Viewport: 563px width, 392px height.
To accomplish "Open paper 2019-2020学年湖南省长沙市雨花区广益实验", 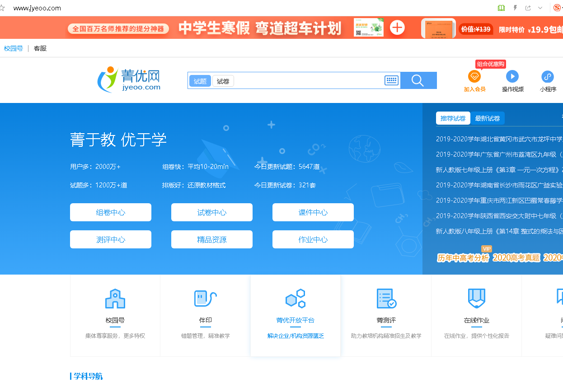I will click(499, 185).
